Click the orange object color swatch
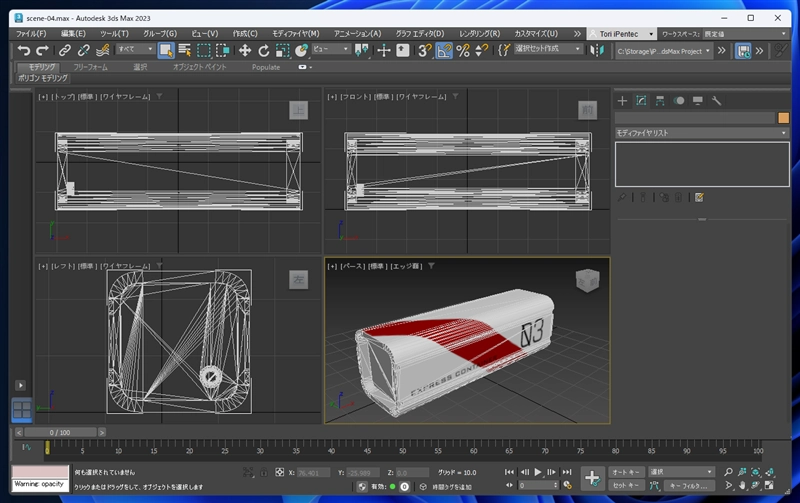Viewport: 800px width, 503px height. [x=783, y=118]
